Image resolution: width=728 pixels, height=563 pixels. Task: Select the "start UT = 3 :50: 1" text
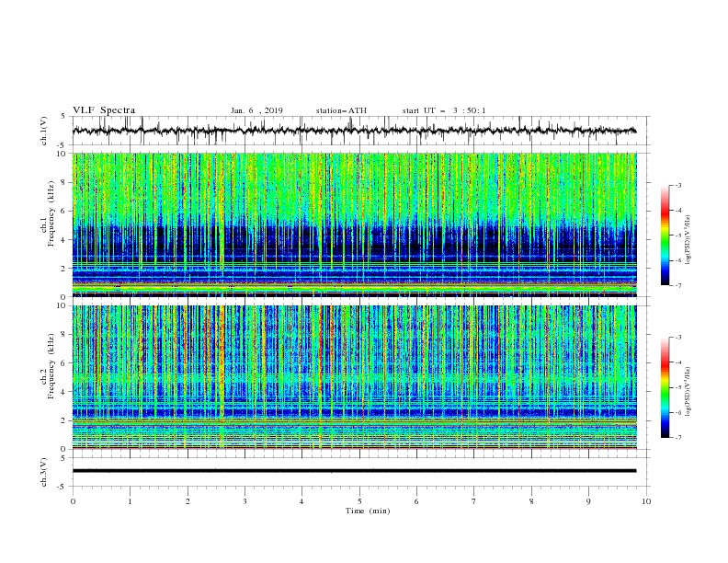click(x=444, y=110)
